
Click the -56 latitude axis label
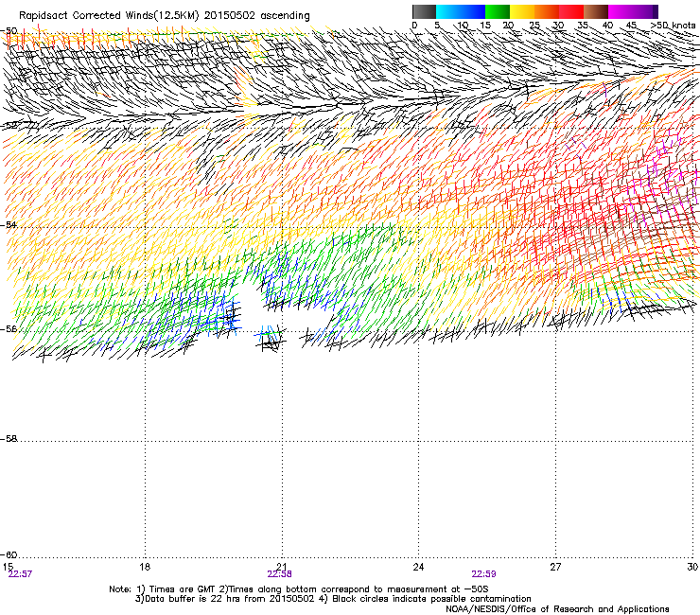tap(9, 329)
